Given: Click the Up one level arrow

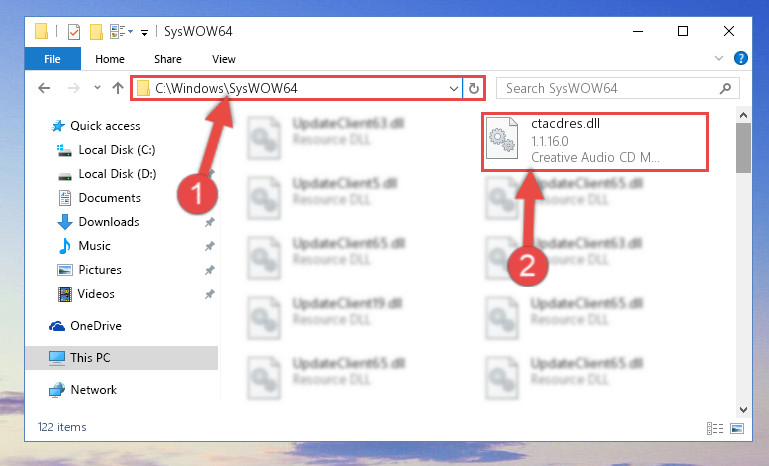Looking at the screenshot, I should coord(118,88).
